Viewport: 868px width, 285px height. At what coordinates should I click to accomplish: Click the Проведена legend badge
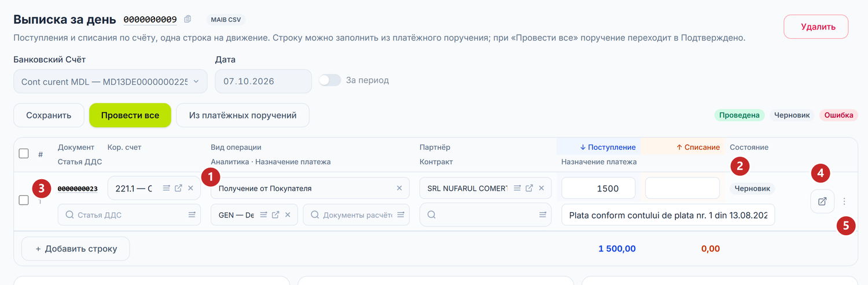point(740,115)
